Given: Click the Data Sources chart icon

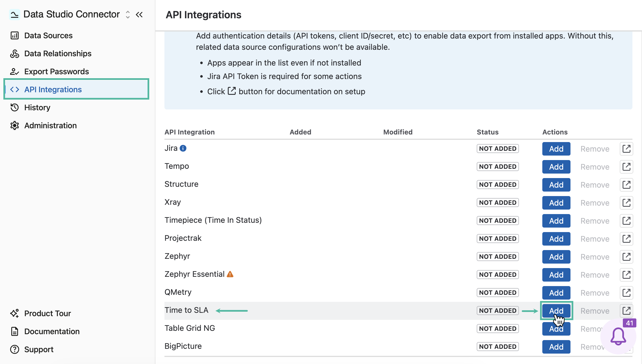Looking at the screenshot, I should [14, 35].
